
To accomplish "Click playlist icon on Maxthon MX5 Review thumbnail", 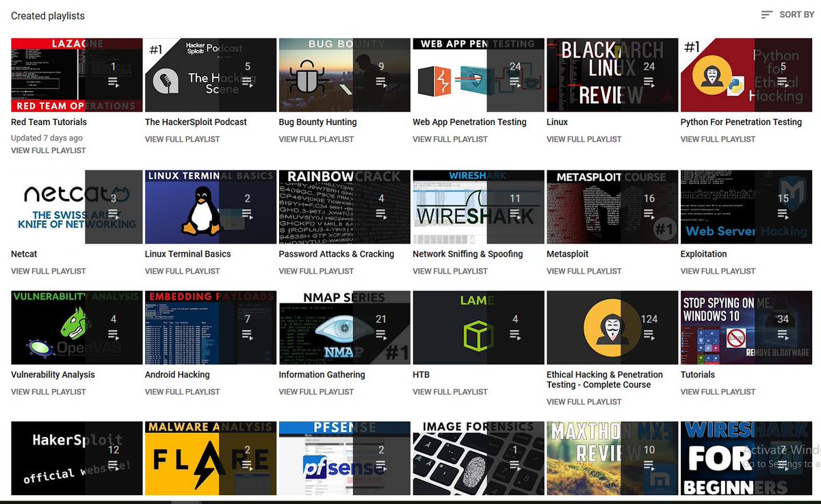I will click(649, 465).
